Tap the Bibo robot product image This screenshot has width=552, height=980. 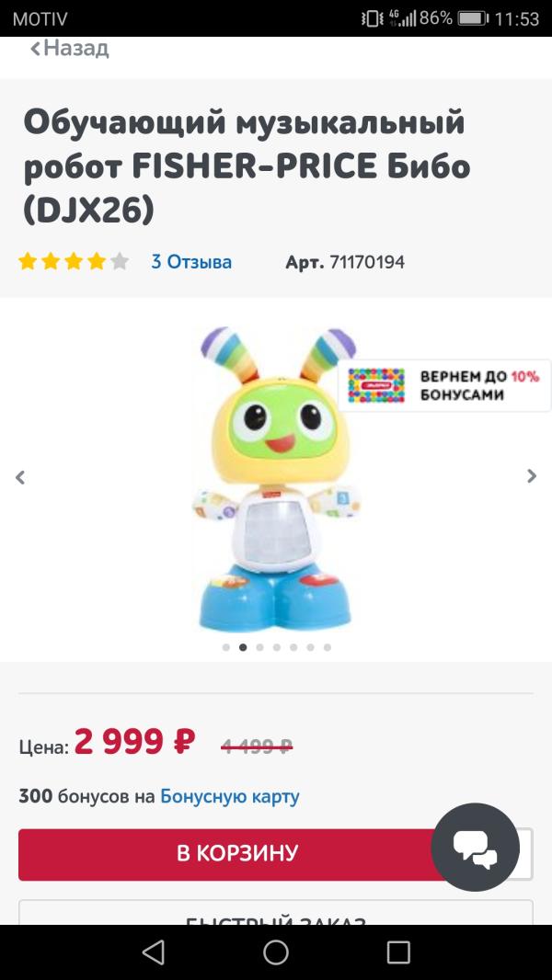tap(276, 478)
